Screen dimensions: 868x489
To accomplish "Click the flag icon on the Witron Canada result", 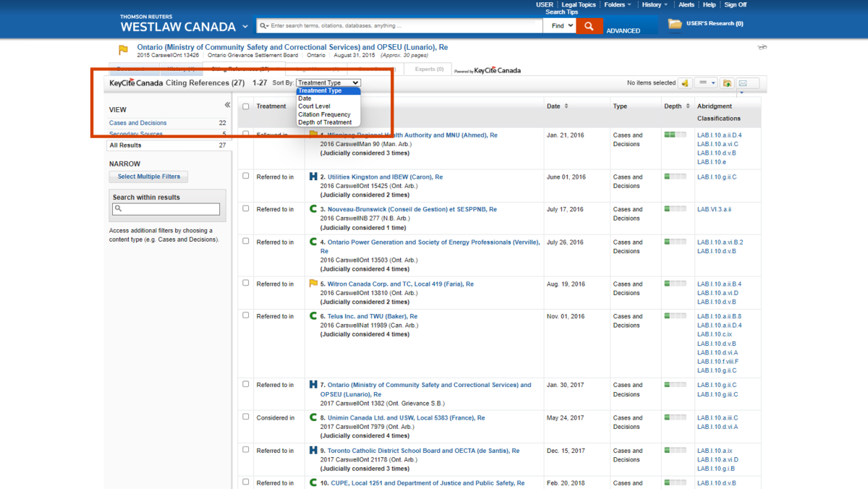I will point(312,284).
